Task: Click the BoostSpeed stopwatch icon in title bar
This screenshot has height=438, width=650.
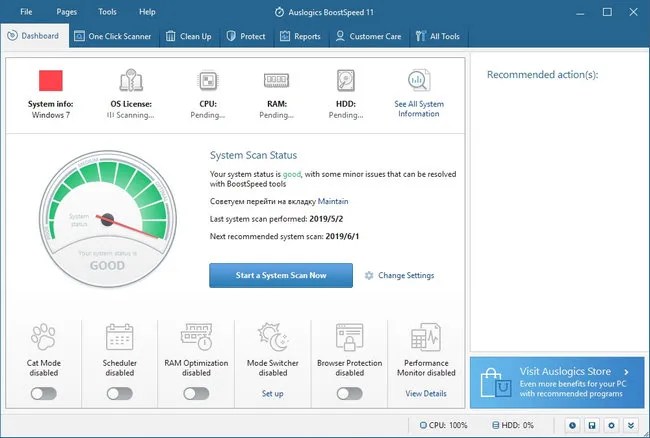Action: [279, 12]
